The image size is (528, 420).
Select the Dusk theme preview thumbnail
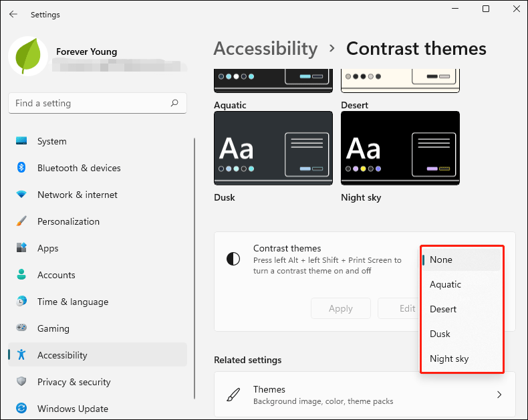pos(273,148)
